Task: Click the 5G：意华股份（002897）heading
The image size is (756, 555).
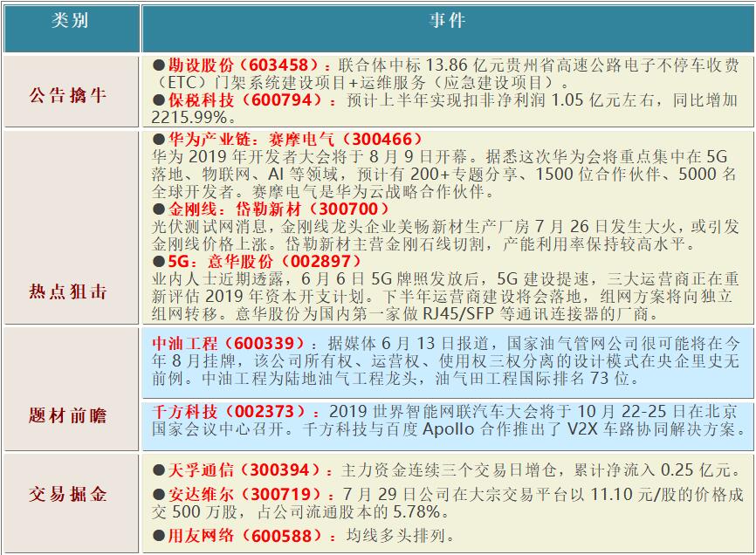Action: click(x=265, y=261)
